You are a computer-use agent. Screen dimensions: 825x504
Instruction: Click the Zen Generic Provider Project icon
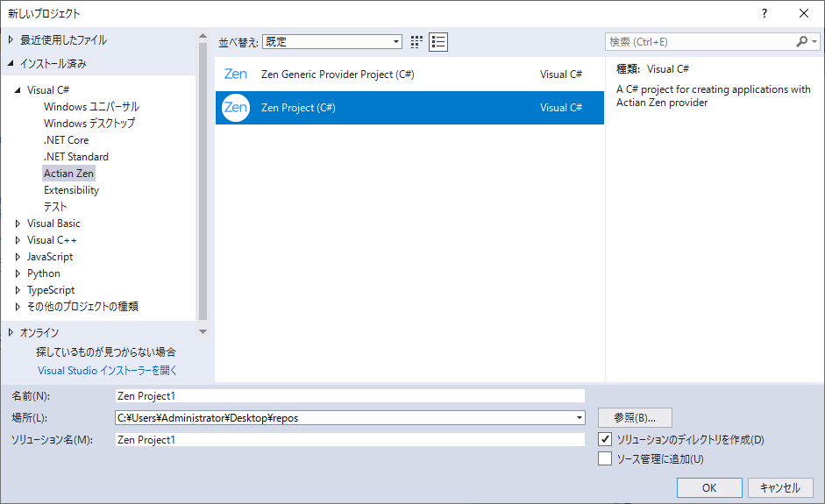235,75
